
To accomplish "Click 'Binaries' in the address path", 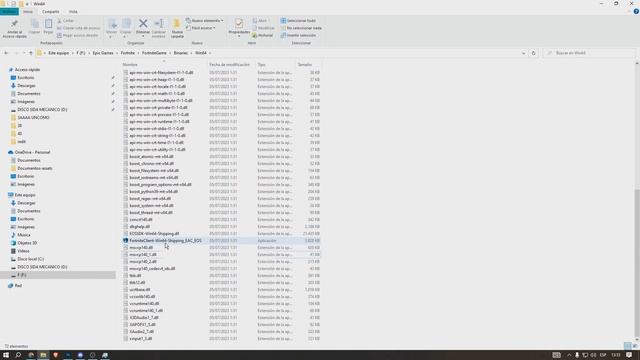I will (181, 53).
